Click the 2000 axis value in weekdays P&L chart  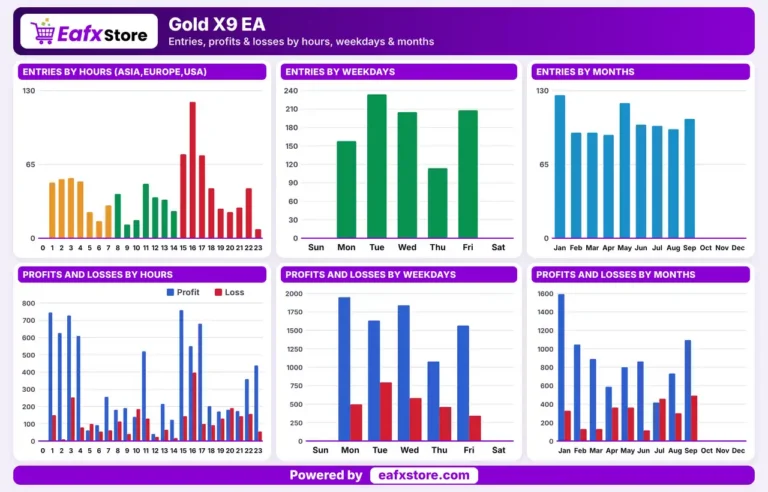[294, 294]
